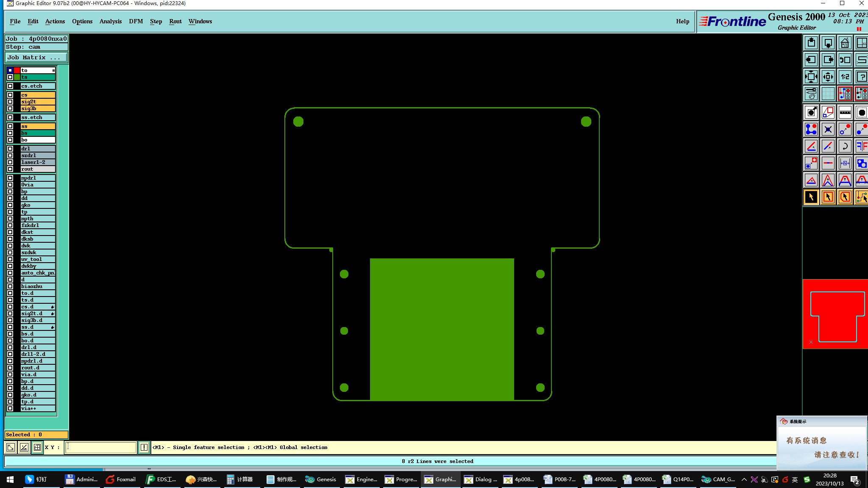Select the rectangle area selection pointer tool
Screen dimensions: 868x488
(828, 197)
